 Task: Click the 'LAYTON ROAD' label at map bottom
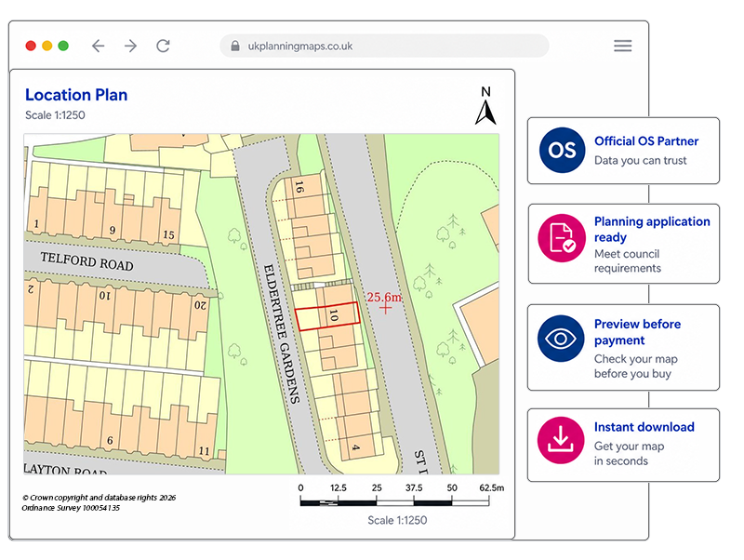(x=65, y=470)
